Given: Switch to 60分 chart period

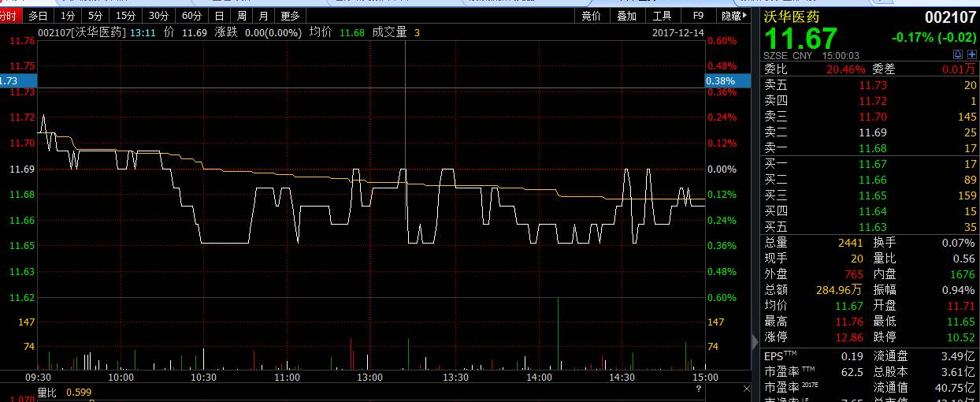Looking at the screenshot, I should tap(191, 15).
